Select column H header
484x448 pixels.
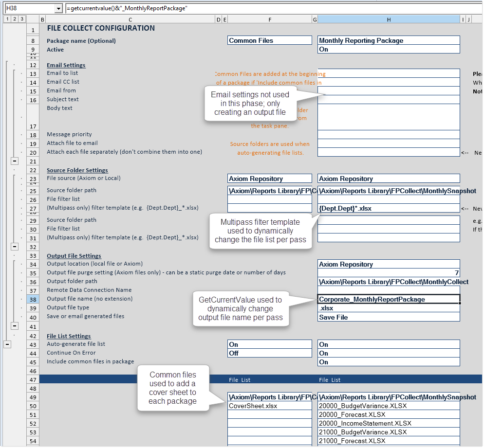coord(388,19)
